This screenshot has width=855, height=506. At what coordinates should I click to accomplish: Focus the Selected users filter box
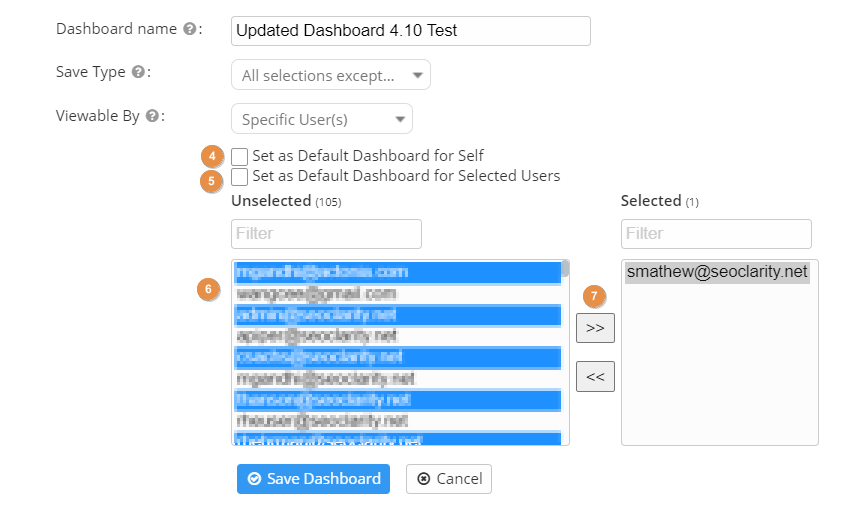tap(716, 233)
